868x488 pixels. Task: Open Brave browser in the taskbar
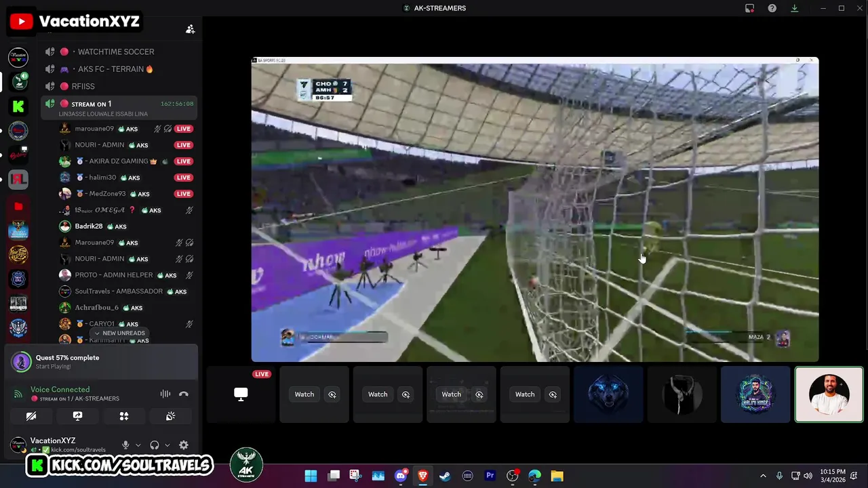pos(423,476)
